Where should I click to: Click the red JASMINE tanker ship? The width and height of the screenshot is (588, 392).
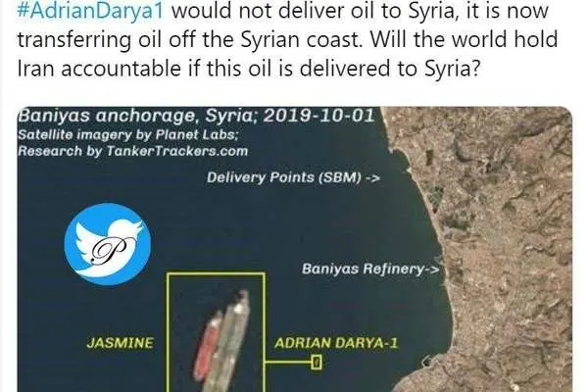click(207, 346)
